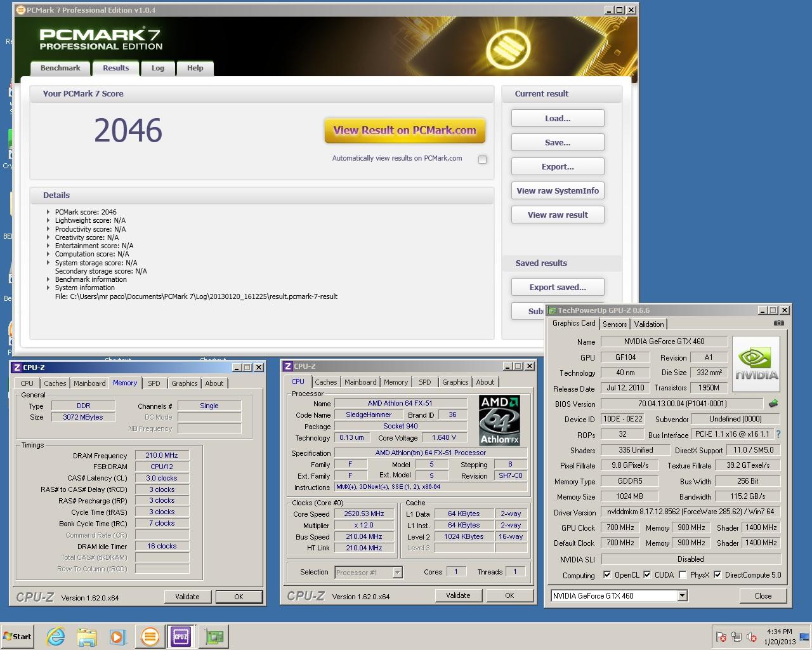Click the bus interface question mark help icon
The image size is (812, 650).
[x=778, y=434]
